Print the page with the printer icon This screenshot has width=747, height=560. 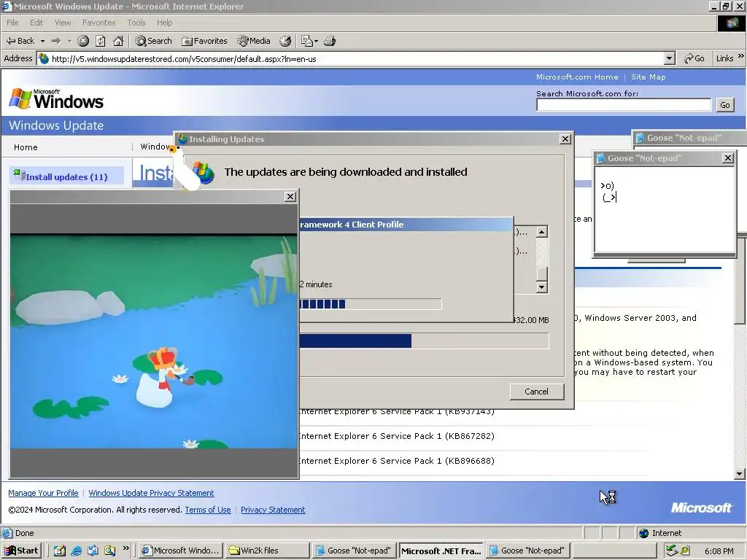[x=330, y=41]
